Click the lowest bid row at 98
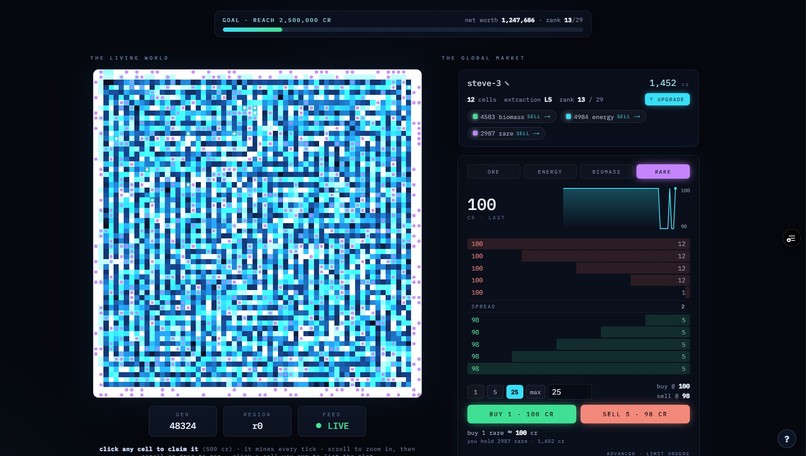The width and height of the screenshot is (806, 456). pyautogui.click(x=578, y=369)
